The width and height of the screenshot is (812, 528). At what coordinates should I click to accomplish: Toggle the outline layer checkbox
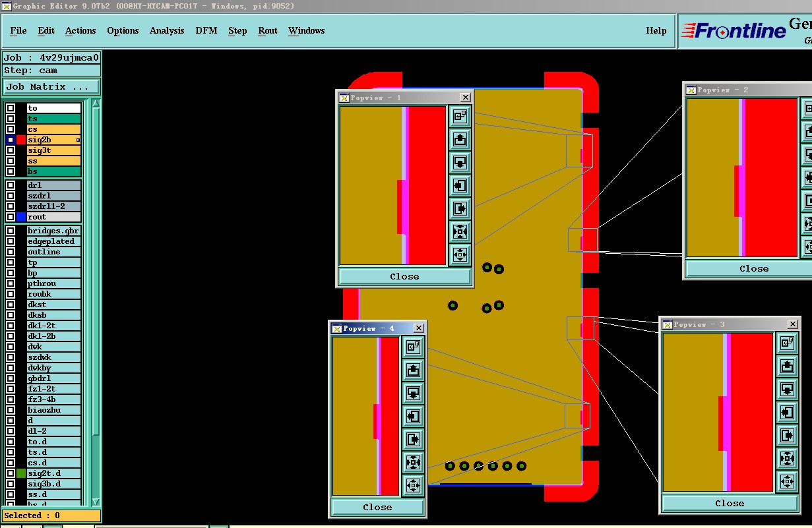(11, 252)
